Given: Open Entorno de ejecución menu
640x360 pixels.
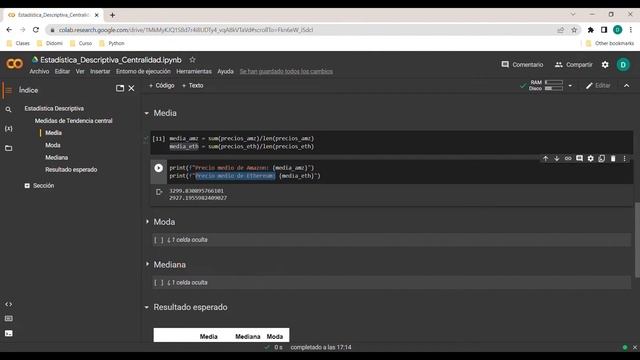Looking at the screenshot, I should pos(143,71).
